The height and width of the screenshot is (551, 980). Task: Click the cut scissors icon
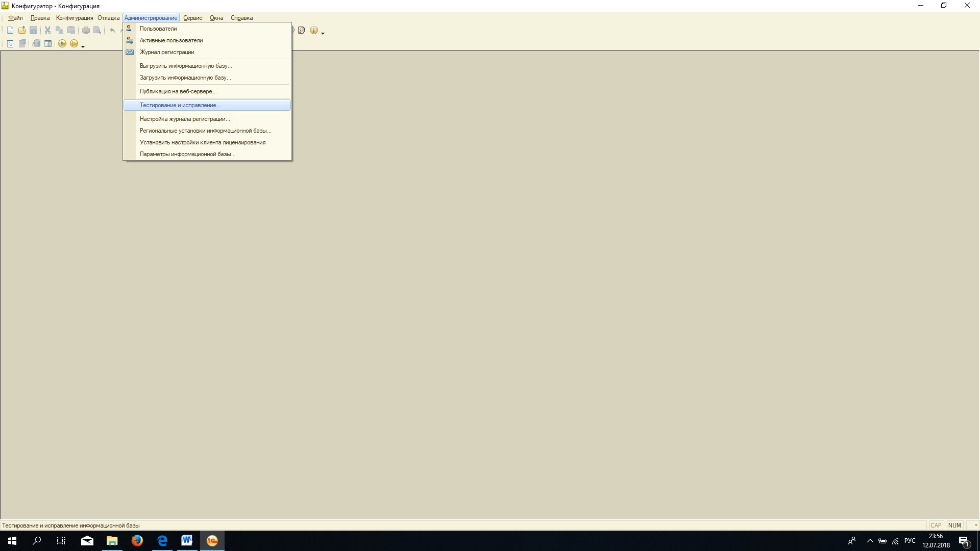coord(47,30)
